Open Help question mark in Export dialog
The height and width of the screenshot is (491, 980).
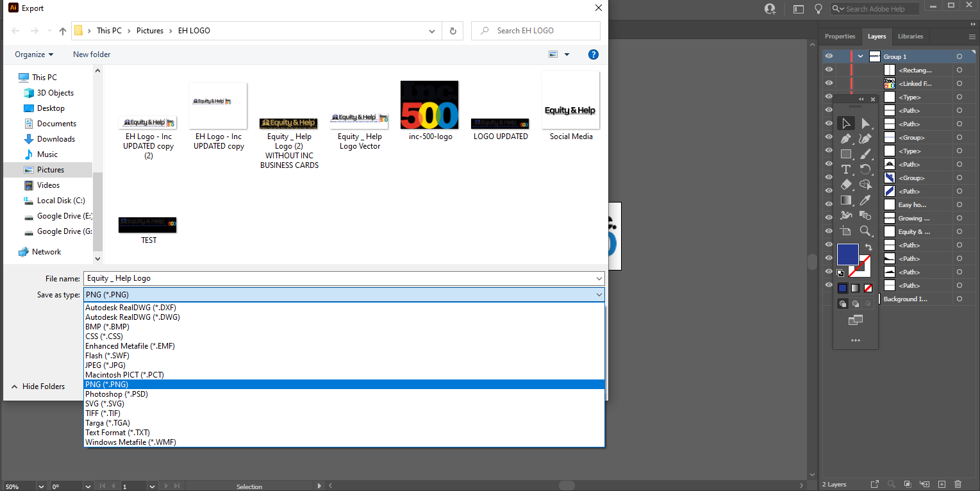click(594, 54)
